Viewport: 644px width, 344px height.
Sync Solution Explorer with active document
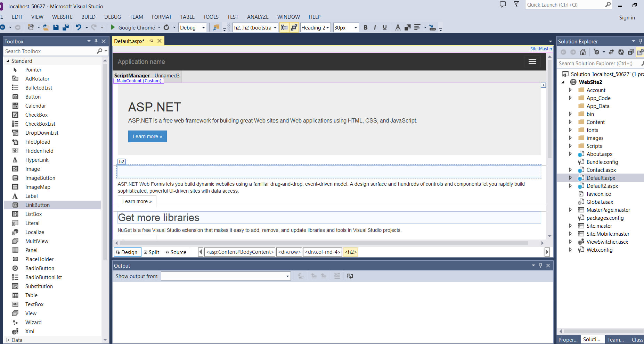(x=611, y=52)
